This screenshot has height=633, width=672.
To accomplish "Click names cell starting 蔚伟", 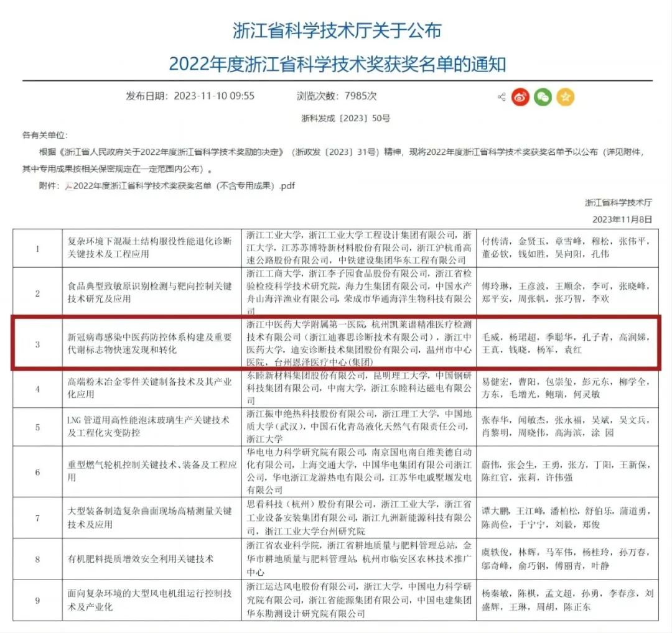I will coord(567,471).
